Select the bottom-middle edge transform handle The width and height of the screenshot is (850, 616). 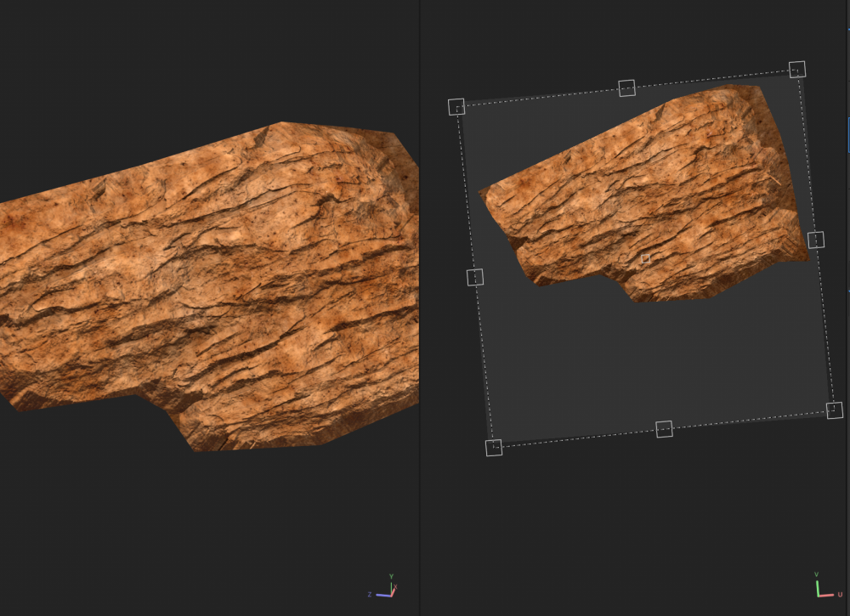[x=664, y=429]
